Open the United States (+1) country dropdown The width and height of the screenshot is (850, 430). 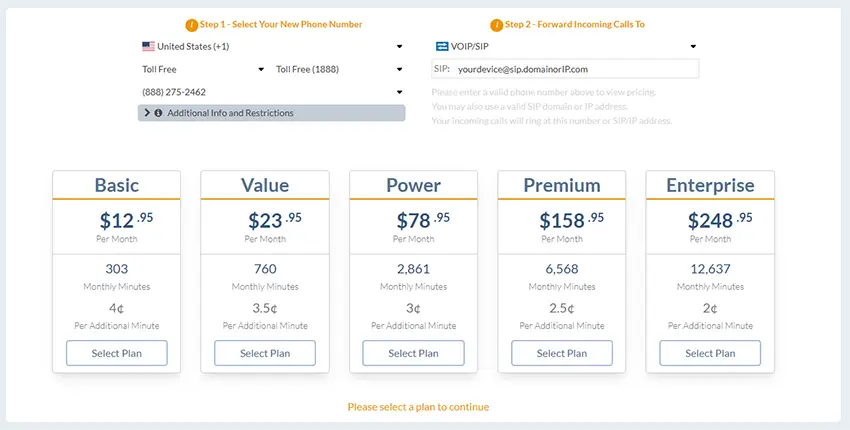(x=272, y=46)
